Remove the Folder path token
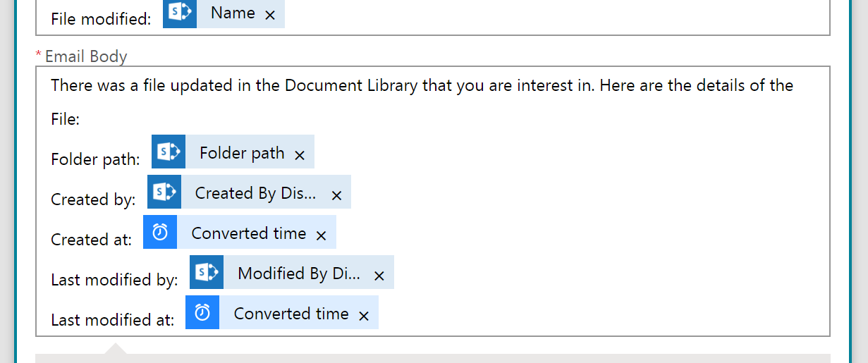868x363 pixels. tap(300, 154)
